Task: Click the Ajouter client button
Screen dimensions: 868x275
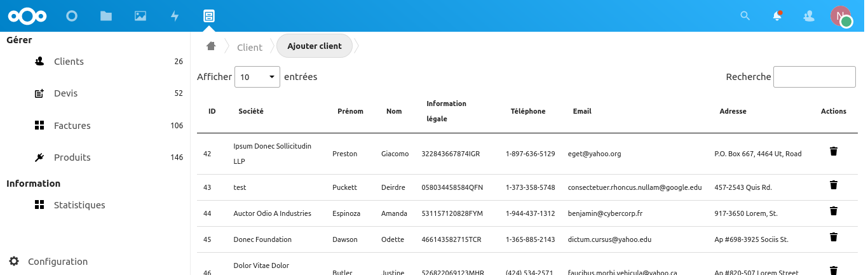Action: [314, 46]
